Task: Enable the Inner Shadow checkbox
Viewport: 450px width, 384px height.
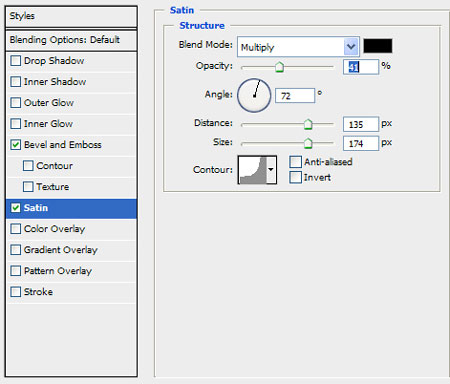Action: [x=16, y=82]
